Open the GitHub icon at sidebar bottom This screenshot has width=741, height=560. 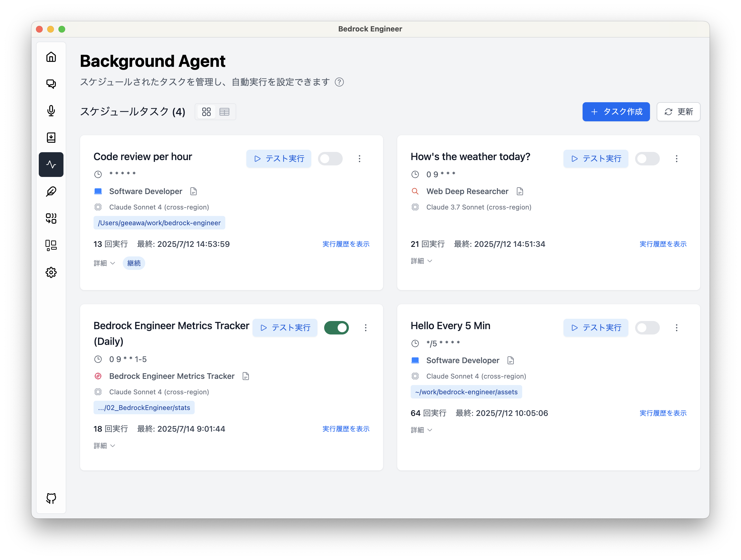tap(51, 498)
